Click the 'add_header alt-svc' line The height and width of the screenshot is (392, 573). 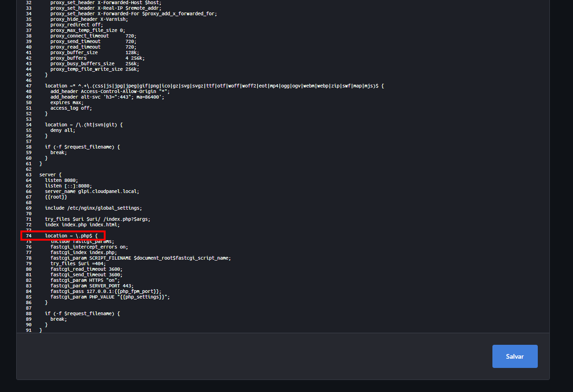click(x=107, y=97)
